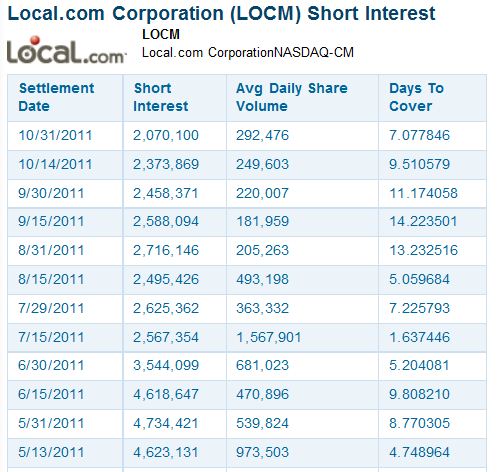
Task: Select the LOCM ticker symbol text
Action: tap(161, 34)
